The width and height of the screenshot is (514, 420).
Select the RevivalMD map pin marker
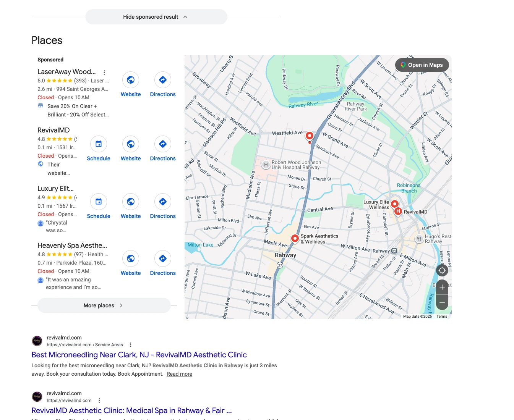(x=398, y=211)
